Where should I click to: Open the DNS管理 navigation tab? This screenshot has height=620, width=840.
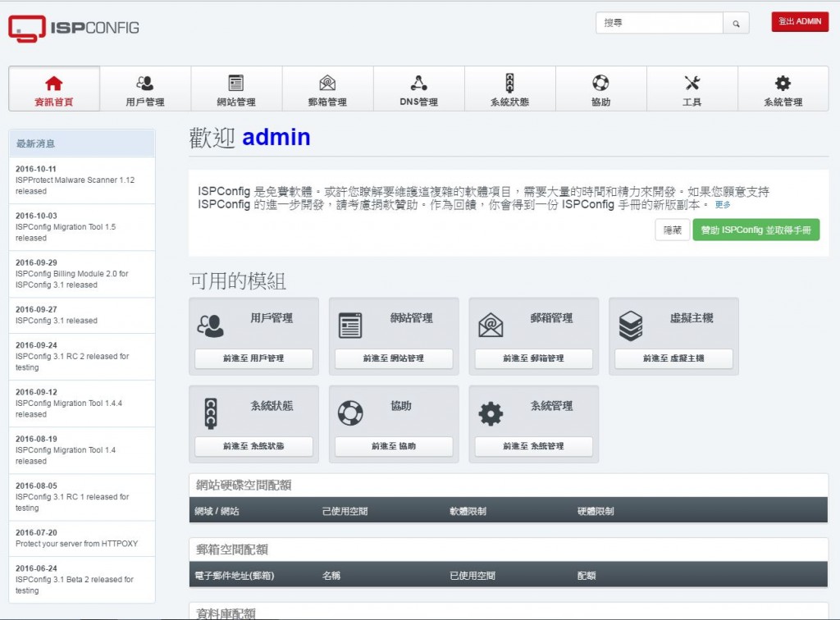pyautogui.click(x=419, y=89)
